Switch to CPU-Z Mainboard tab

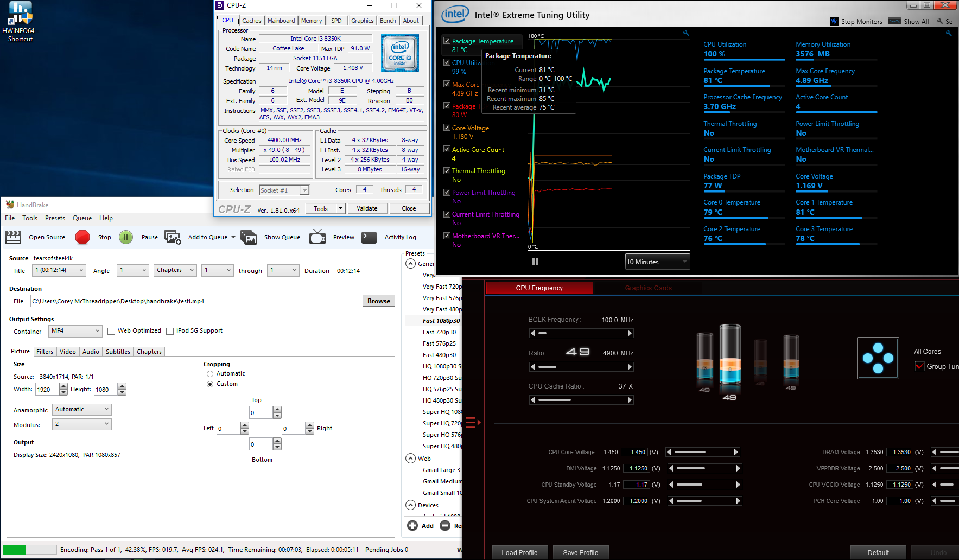[x=281, y=21]
